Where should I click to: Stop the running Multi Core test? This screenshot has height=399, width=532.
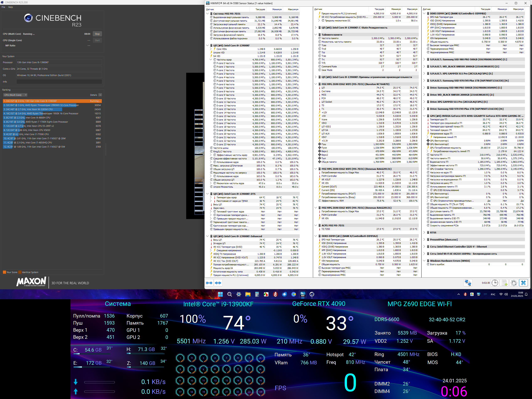coord(97,34)
